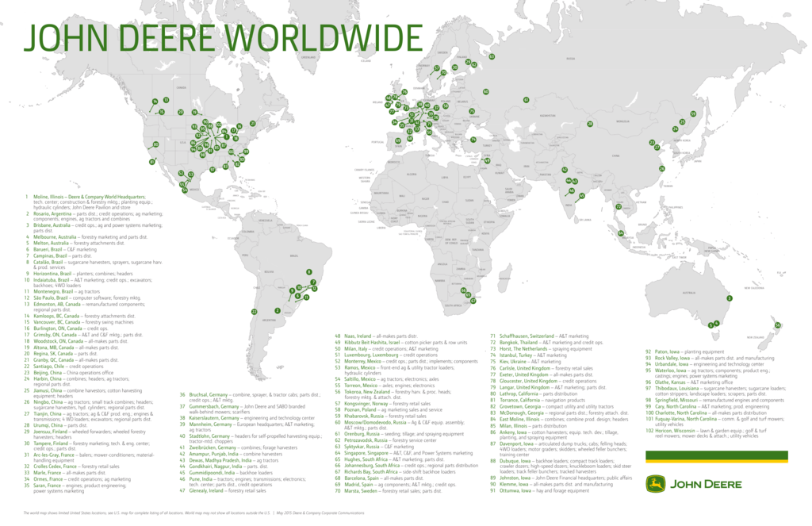Screen dimensions: 812x526
Task: Click map marker 75 in Ukraine
Action: point(472,111)
